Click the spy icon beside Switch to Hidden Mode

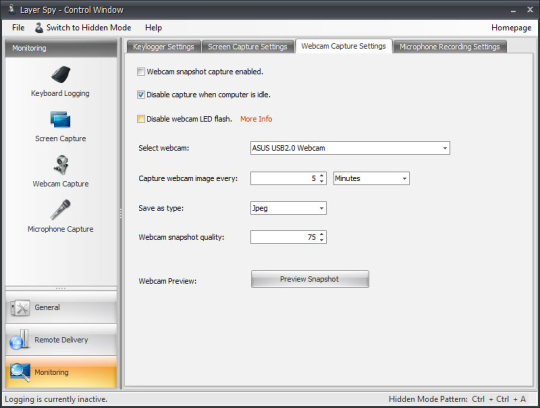tap(39, 28)
